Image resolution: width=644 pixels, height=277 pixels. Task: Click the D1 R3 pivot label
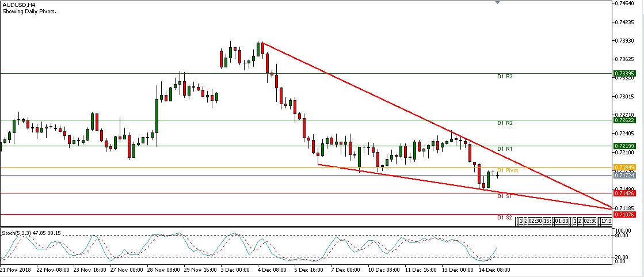pos(505,77)
